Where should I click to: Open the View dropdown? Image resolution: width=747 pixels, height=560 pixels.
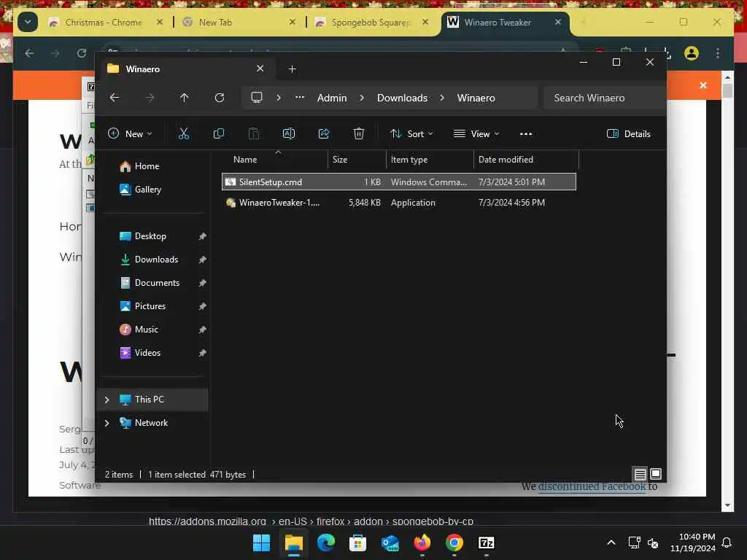(476, 134)
